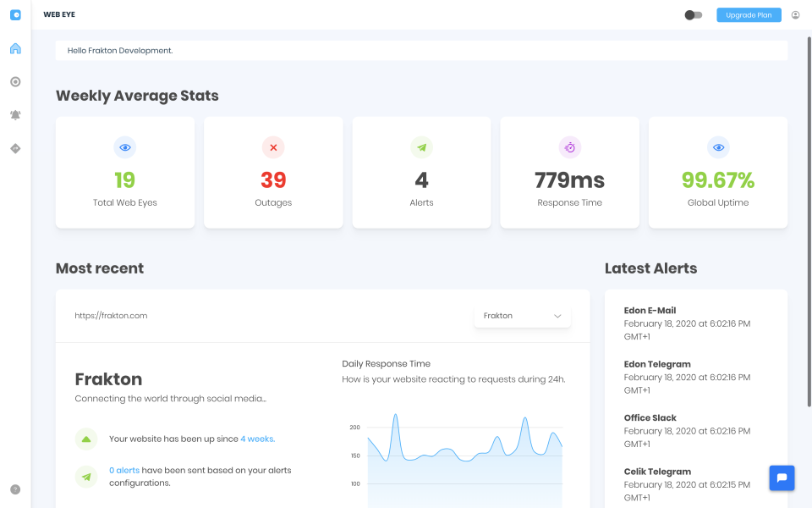The width and height of the screenshot is (812, 508).
Task: Select Edon Telegram from Latest Alerts
Action: point(657,364)
